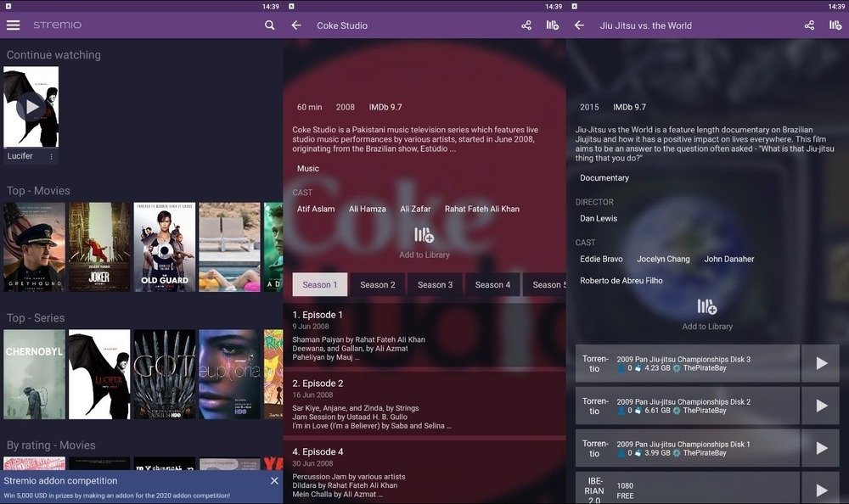849x504 pixels.
Task: Switch to the partially visible Season 5 tab
Action: 545,285
